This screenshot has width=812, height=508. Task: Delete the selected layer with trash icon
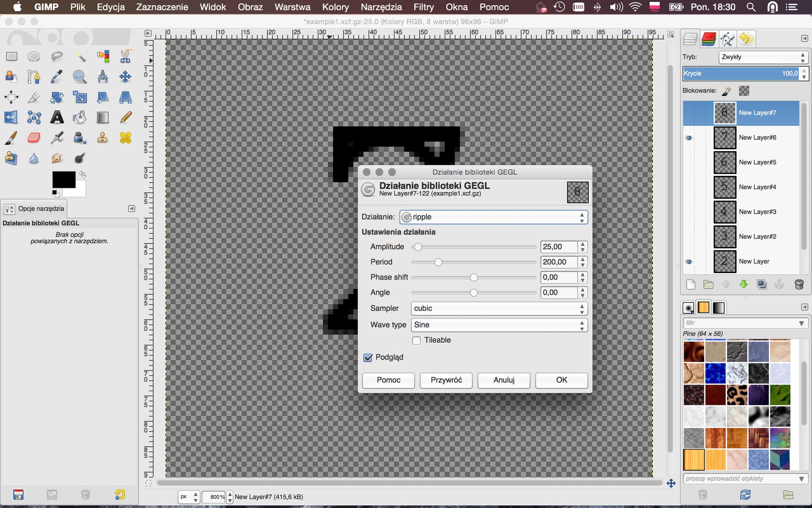(799, 284)
